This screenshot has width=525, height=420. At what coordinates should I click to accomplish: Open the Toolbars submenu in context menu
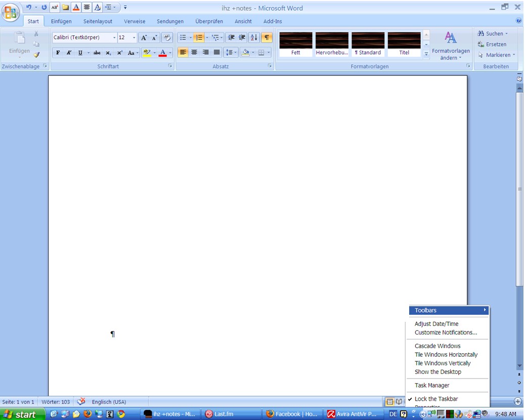pos(449,310)
